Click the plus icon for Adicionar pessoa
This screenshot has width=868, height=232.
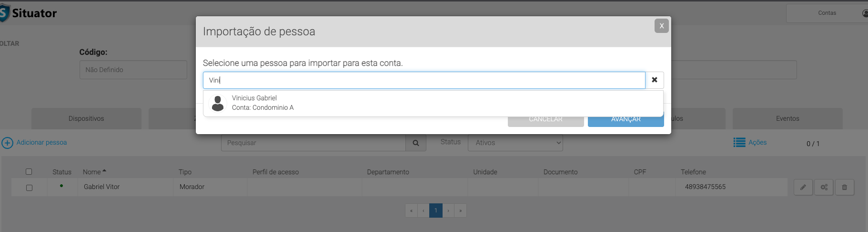[7, 143]
